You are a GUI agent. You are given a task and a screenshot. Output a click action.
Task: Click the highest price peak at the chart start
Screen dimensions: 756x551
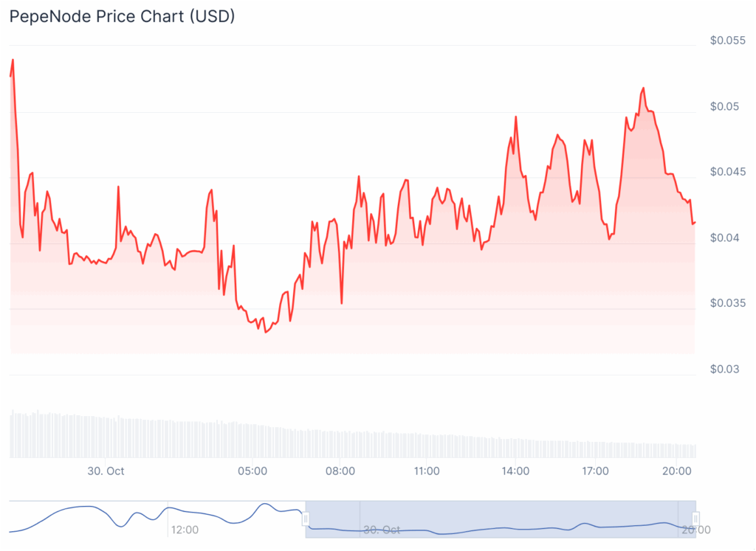pyautogui.click(x=13, y=60)
